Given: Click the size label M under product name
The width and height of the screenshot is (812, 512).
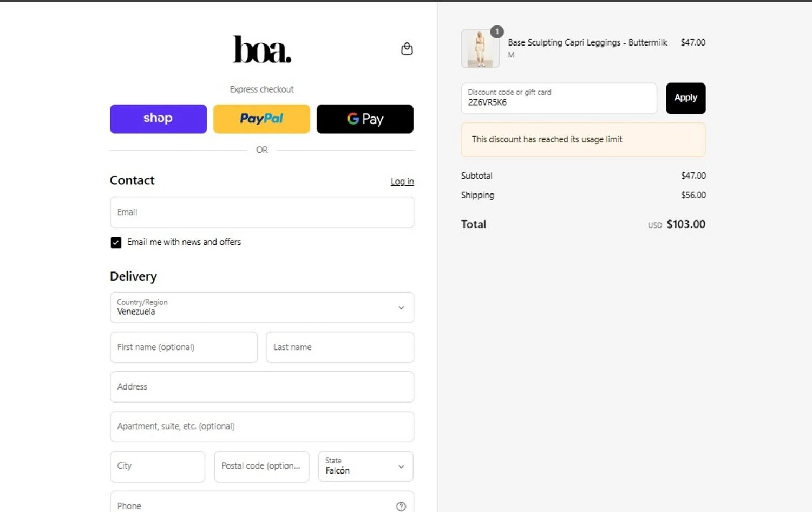Looking at the screenshot, I should tap(511, 55).
